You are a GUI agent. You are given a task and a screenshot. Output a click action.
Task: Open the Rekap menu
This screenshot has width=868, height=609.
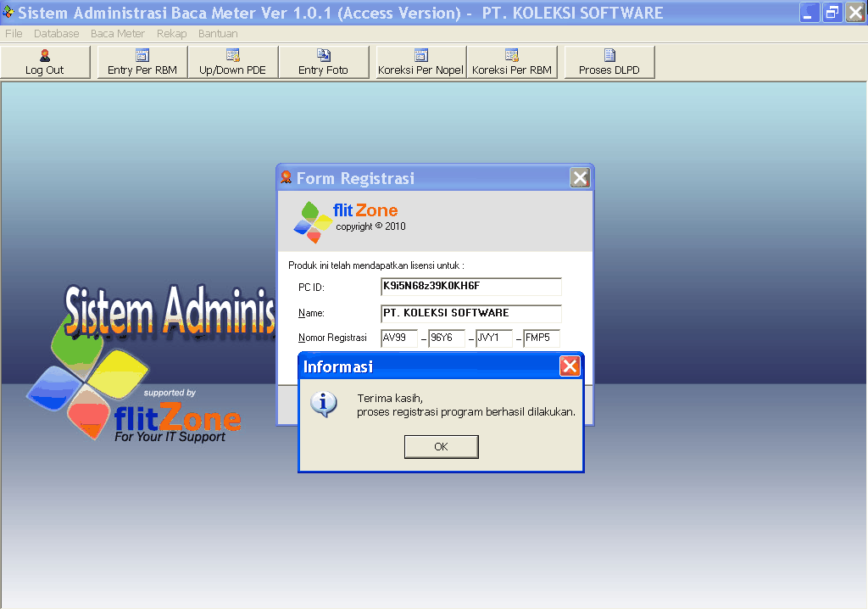point(171,33)
